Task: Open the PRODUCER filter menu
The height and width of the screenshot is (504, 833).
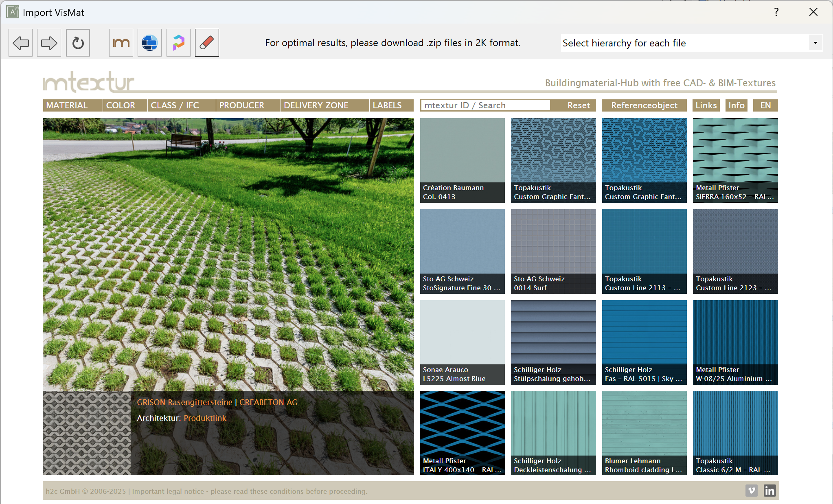Action: 241,105
